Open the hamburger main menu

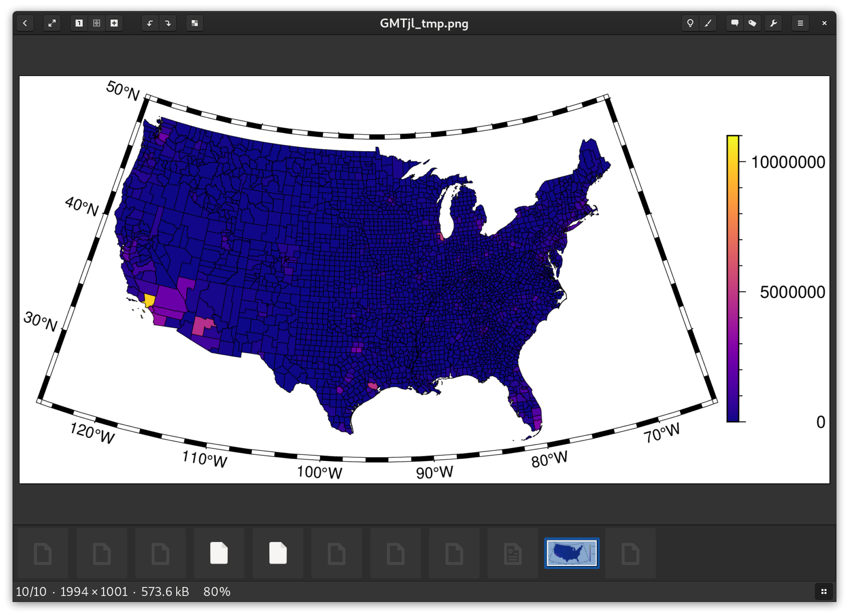[x=800, y=23]
